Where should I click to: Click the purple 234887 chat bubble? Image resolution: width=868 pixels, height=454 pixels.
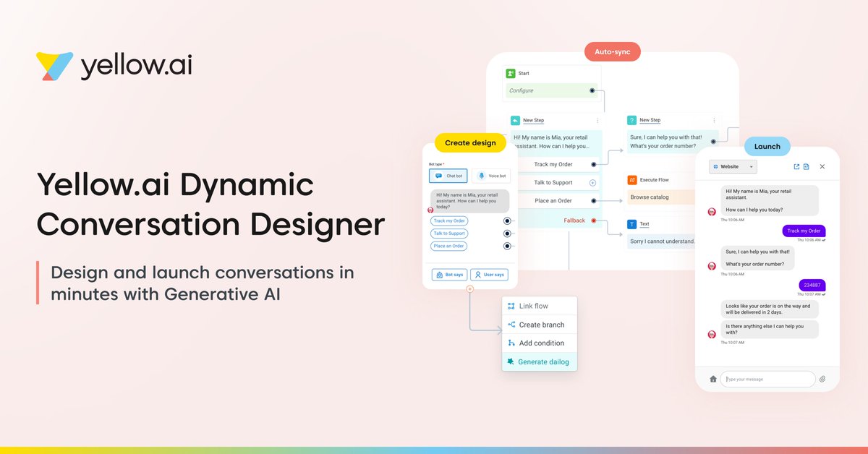point(812,286)
